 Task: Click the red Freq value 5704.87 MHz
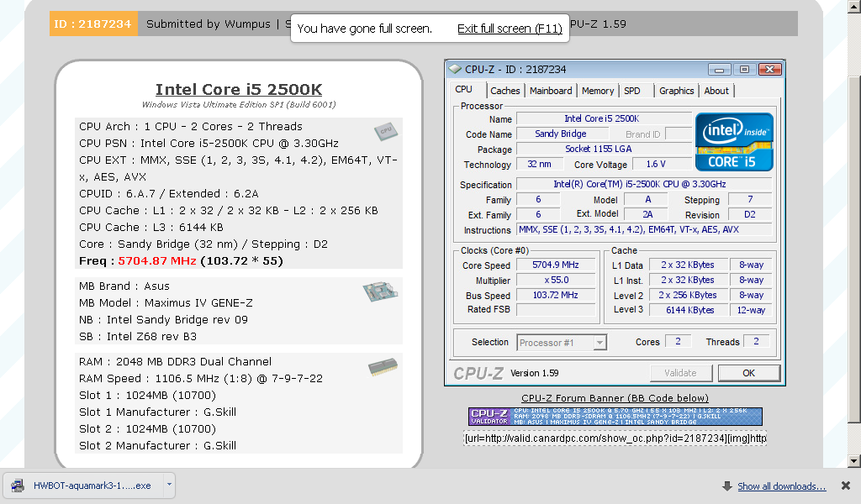tap(157, 261)
